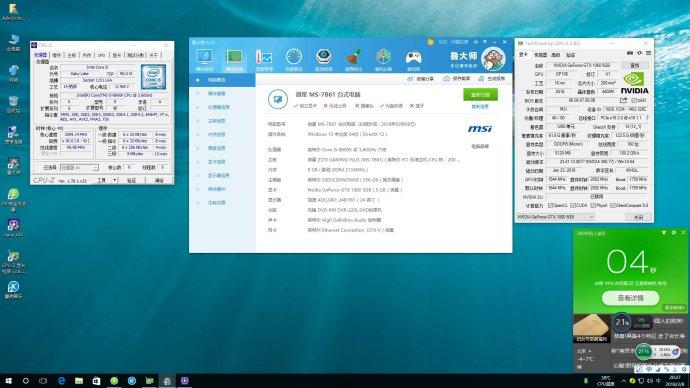Click Lookup button in GPU-Z
This screenshot has width=690, height=388.
pyautogui.click(x=635, y=65)
